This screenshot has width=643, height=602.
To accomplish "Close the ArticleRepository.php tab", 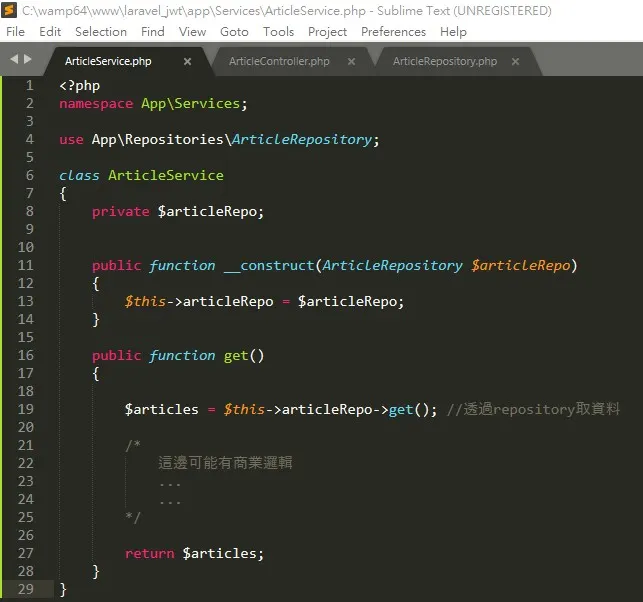I will pos(515,62).
